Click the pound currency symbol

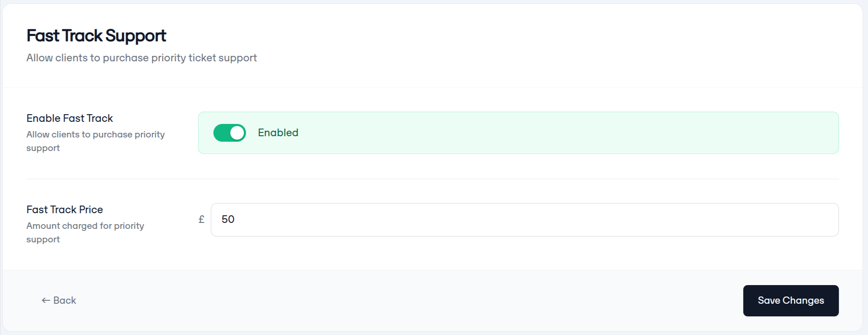click(x=201, y=220)
